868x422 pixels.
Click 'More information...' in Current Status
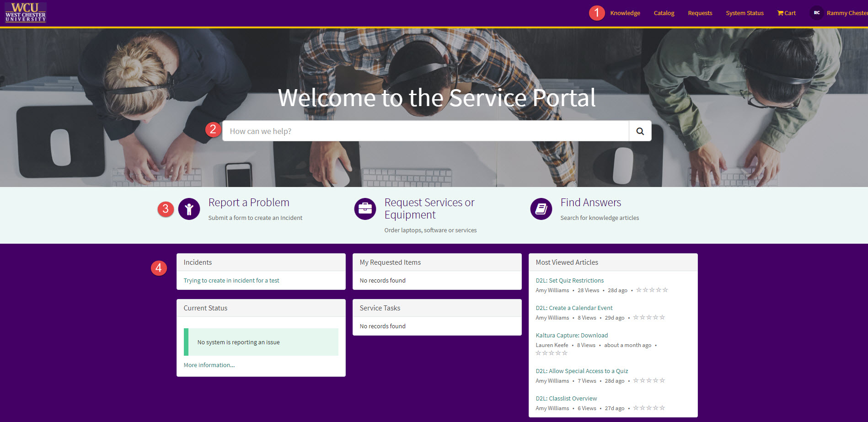(209, 365)
